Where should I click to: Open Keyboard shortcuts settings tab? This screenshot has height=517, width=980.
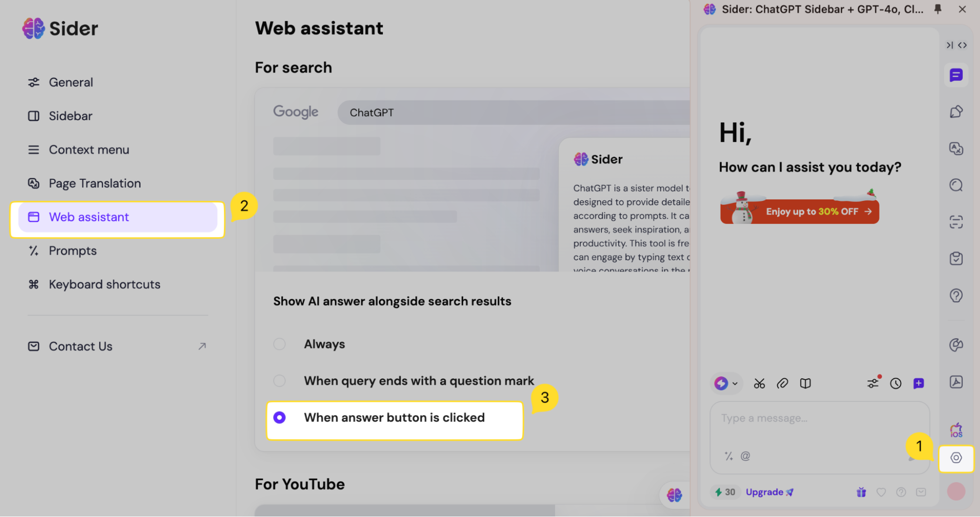118,284
